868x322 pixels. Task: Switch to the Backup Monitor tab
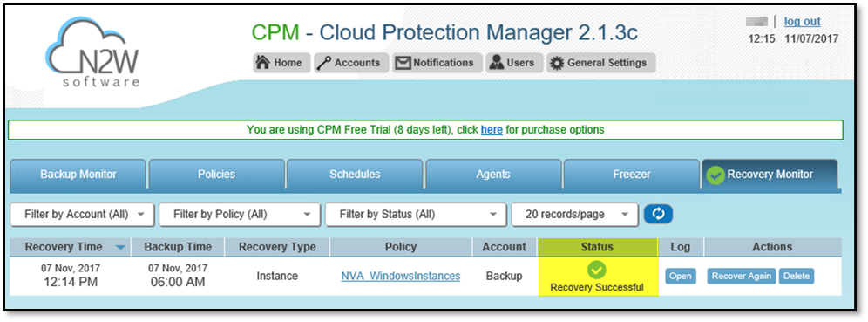[x=78, y=174]
